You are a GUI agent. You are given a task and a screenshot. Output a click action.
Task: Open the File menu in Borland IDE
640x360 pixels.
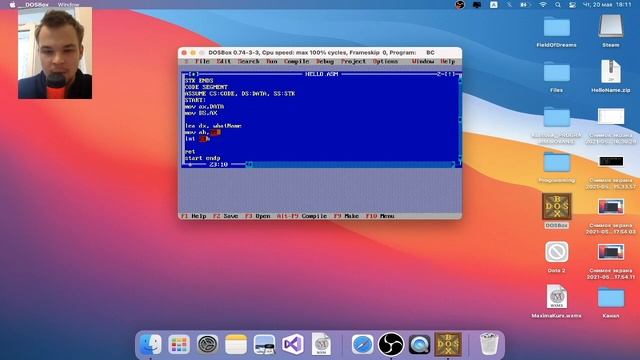click(x=202, y=61)
